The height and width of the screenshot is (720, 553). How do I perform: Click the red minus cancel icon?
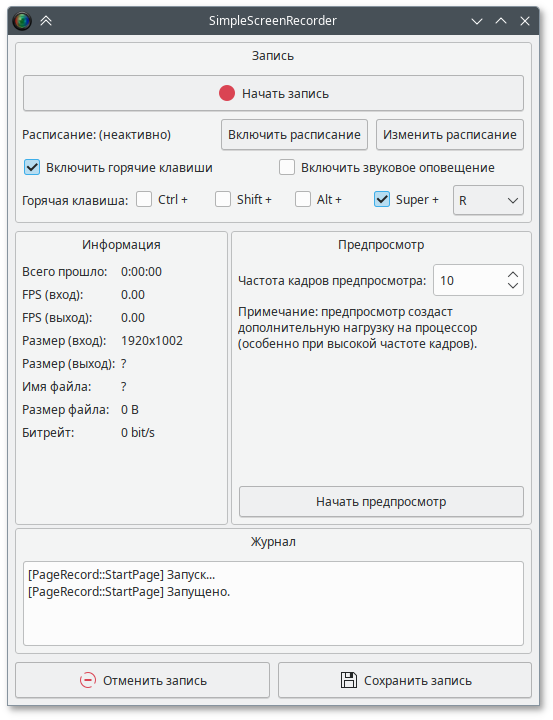[x=88, y=680]
